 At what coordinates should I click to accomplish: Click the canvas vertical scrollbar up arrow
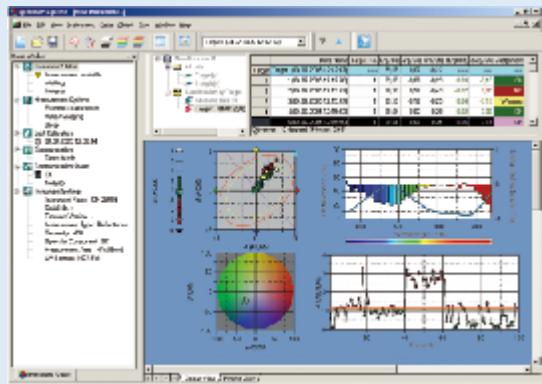pos(536,145)
